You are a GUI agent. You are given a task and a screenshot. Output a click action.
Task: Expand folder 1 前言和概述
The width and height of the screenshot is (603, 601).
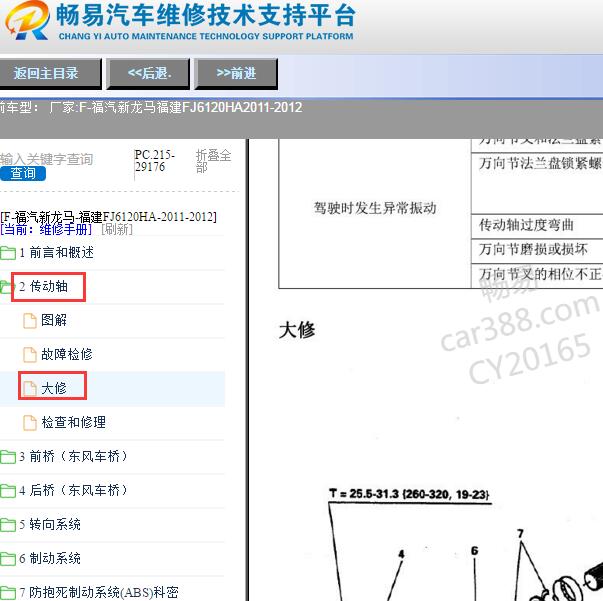(56, 253)
